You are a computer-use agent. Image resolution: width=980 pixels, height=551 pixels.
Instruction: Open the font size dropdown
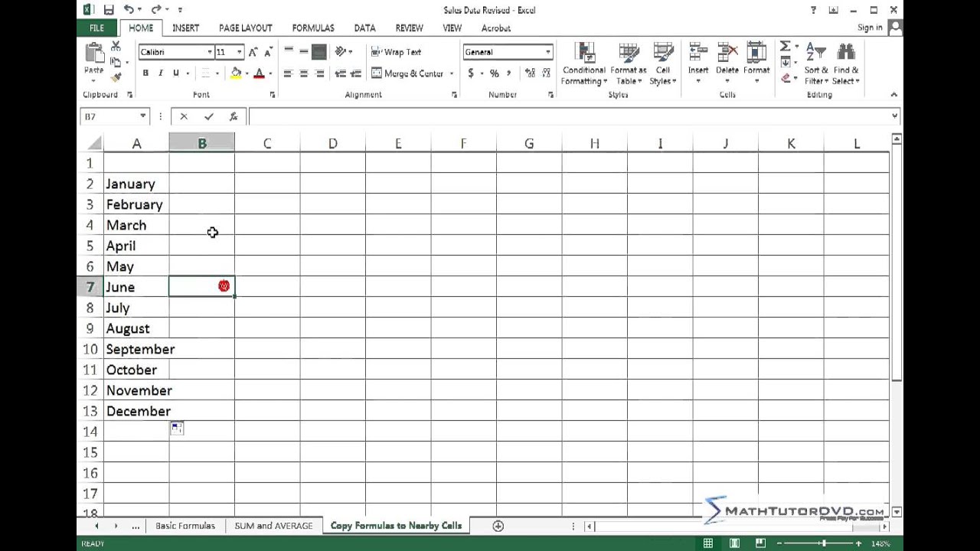tap(239, 52)
